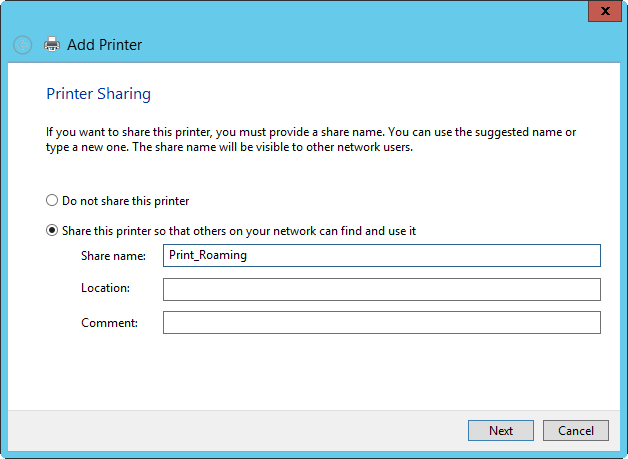Click into the Location text field
The width and height of the screenshot is (628, 459).
tap(381, 289)
